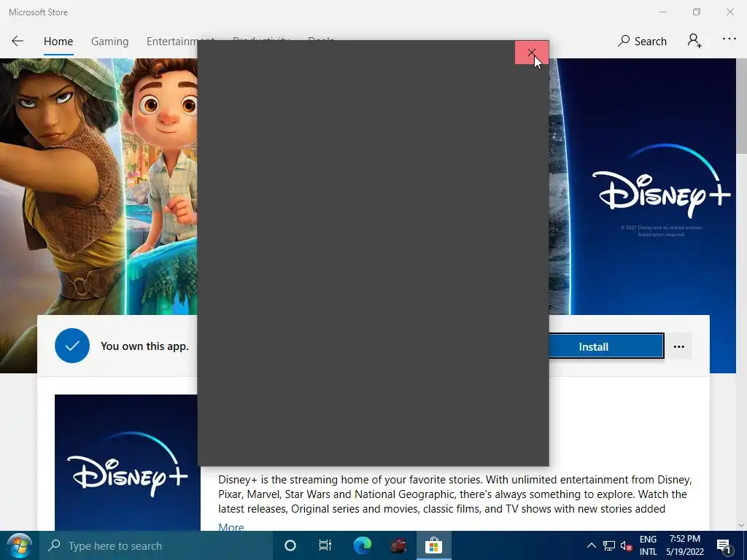Click the scrollbar down arrow
The width and height of the screenshot is (747, 560).
coord(741,525)
